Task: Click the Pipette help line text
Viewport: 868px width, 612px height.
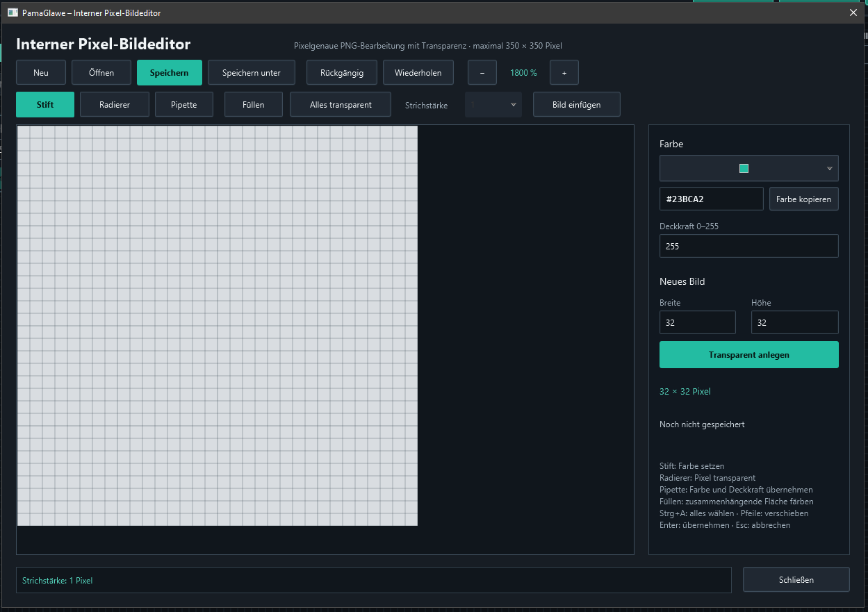Action: pyautogui.click(x=736, y=490)
